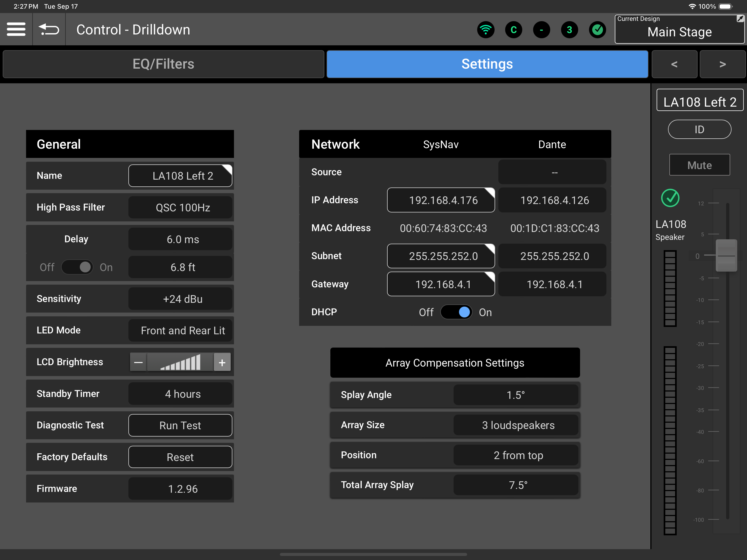Switch to the EQ/Filters tab
The width and height of the screenshot is (747, 560).
click(163, 64)
